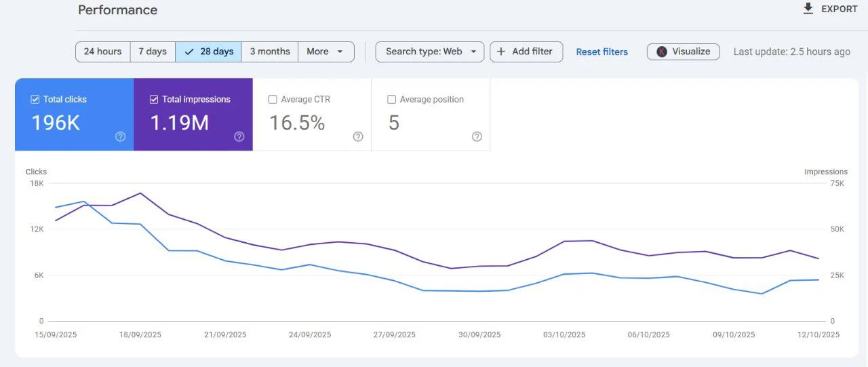
Task: Click the K logo icon in Visualize
Action: [x=662, y=52]
